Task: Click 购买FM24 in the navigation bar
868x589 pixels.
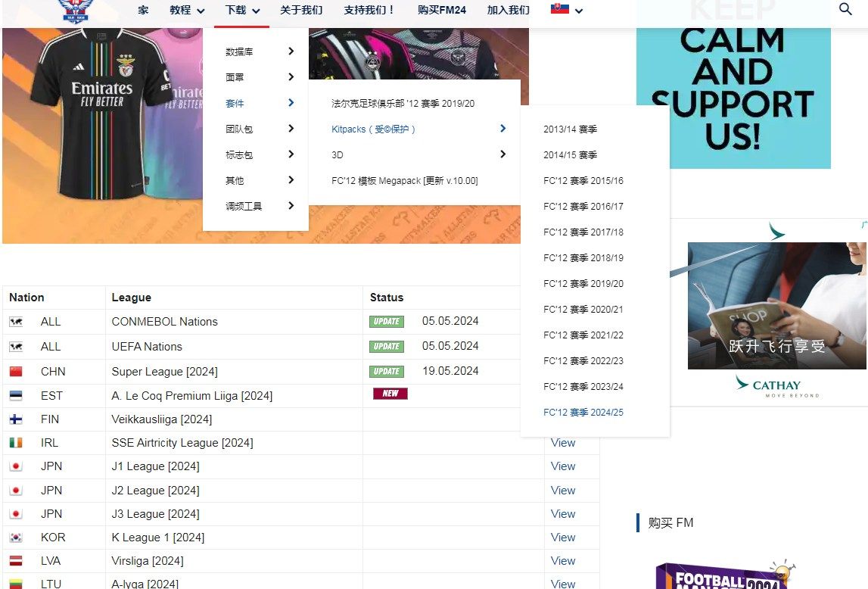Action: (x=441, y=10)
